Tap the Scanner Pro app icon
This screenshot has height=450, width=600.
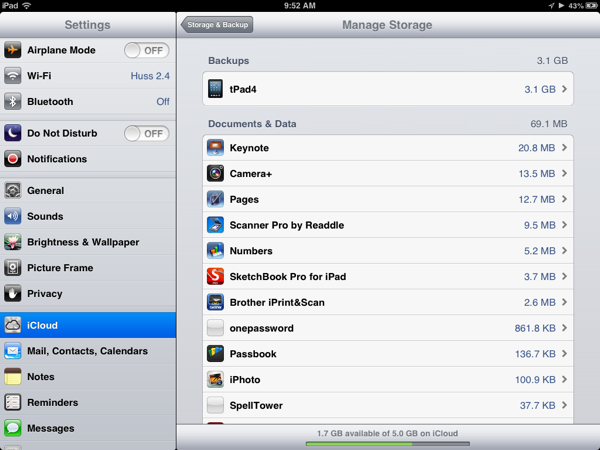[x=215, y=225]
